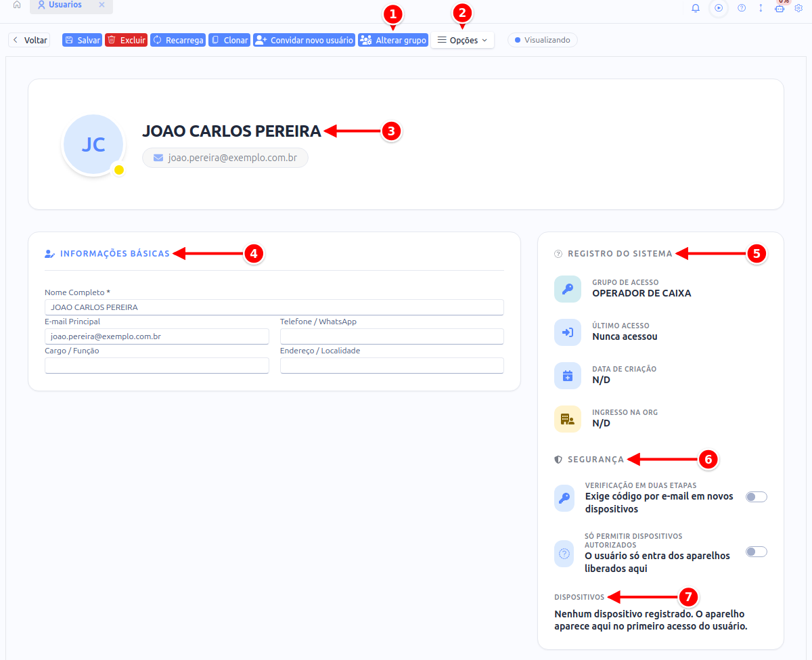Click the Visualizando status badge
This screenshot has width=812, height=660.
pyautogui.click(x=543, y=40)
